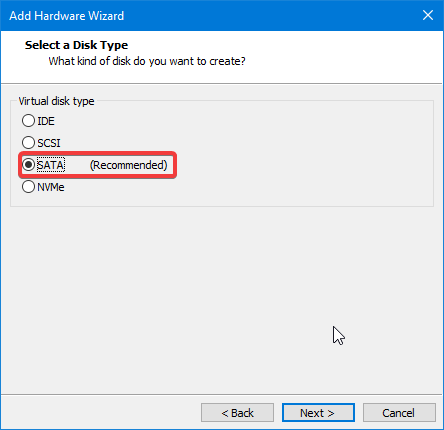Click the (Recommended) text beside SATA
The height and width of the screenshot is (430, 444).
click(129, 165)
